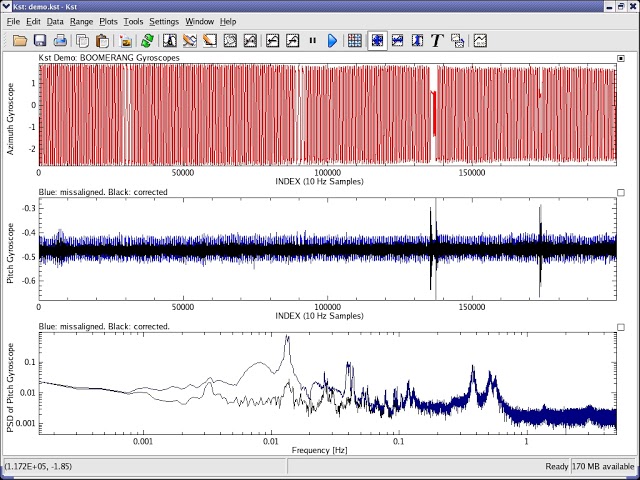Click inside the Pitch Gyroscope time-series plot
This screenshot has height=480, width=640.
click(328, 249)
